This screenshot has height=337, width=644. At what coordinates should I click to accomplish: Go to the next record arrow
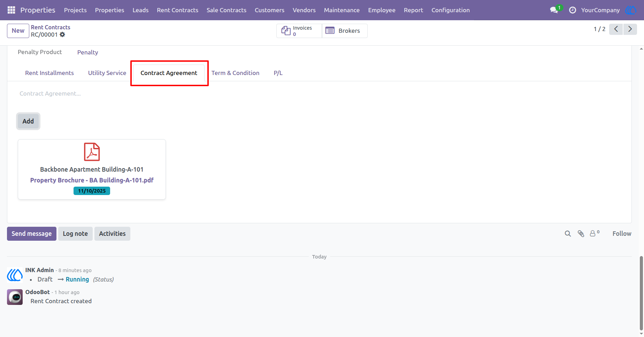pos(630,29)
